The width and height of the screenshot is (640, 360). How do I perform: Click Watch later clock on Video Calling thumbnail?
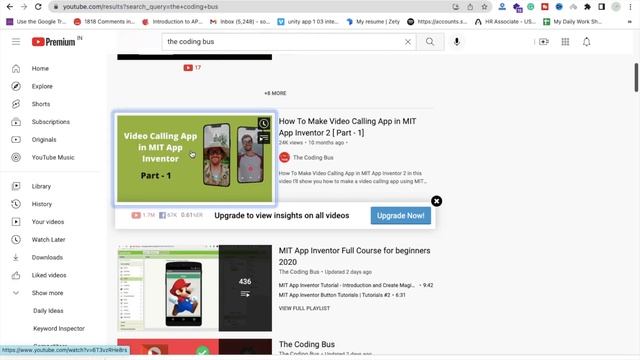264,124
